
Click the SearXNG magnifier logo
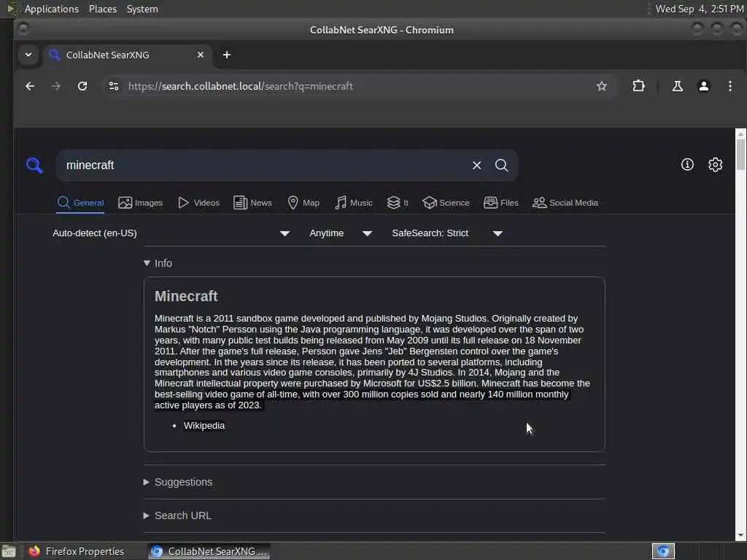[x=34, y=166]
